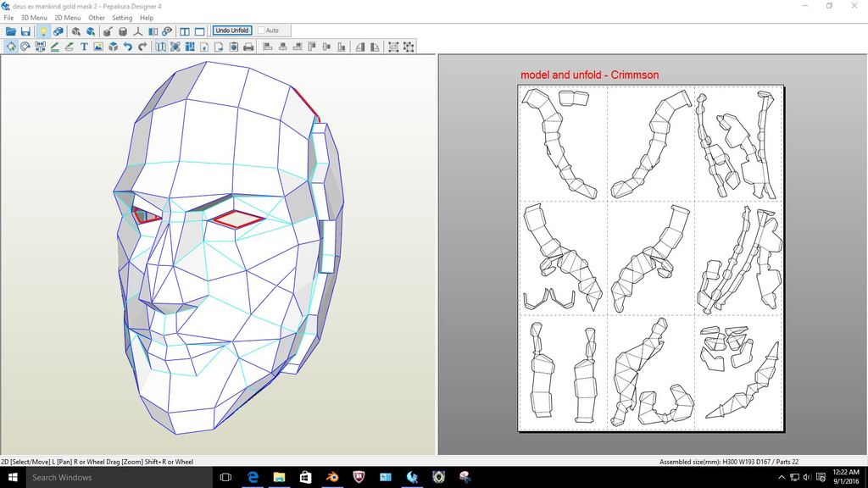
Task: Click the Redo arrow icon
Action: tap(142, 47)
